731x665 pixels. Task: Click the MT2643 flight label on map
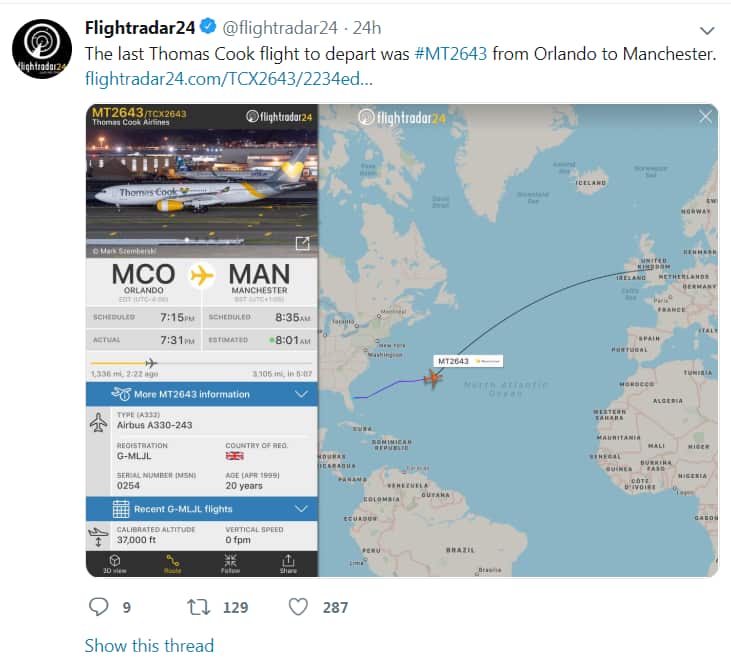[468, 360]
